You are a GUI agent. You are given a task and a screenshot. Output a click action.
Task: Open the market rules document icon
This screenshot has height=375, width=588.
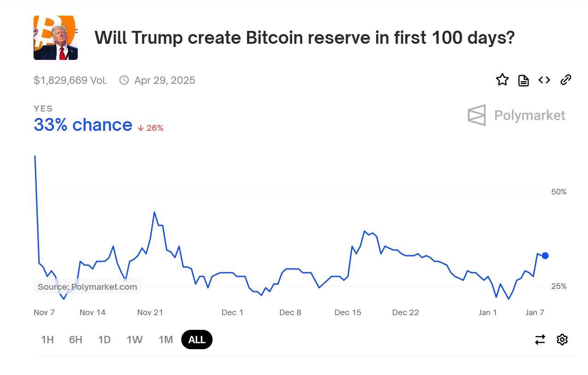tap(524, 81)
